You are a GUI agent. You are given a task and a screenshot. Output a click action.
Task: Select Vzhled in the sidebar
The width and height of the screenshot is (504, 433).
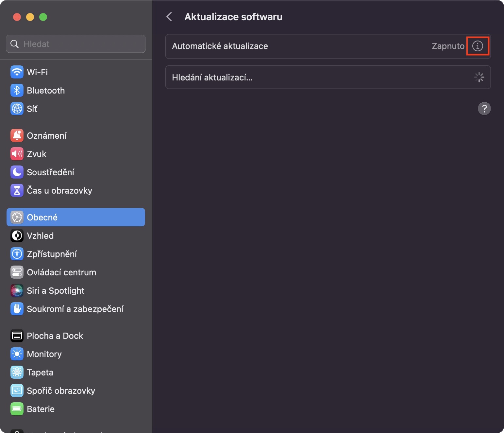[x=40, y=235]
